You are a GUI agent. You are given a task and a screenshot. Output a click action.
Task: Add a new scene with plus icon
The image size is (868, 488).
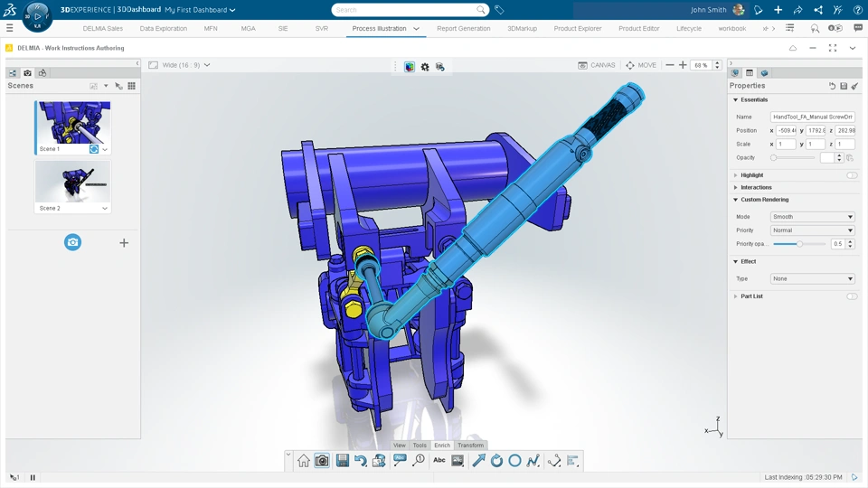pos(124,243)
